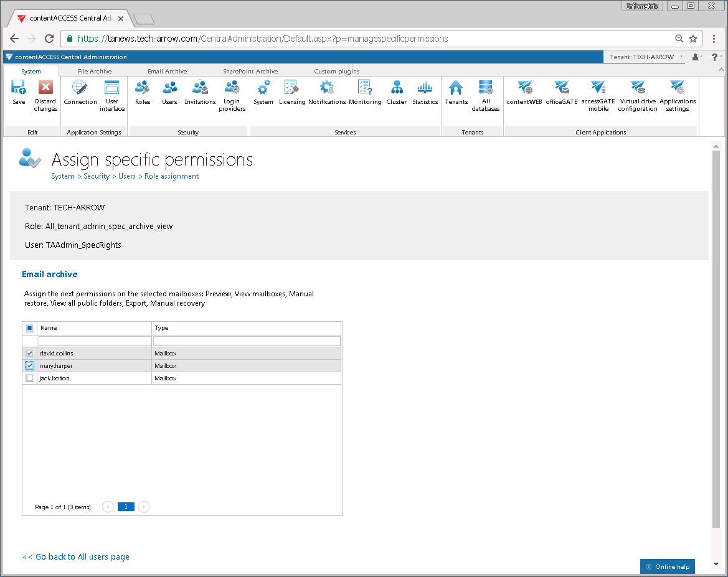Select the Monitoring icon under Services
Image resolution: width=728 pixels, height=577 pixels.
(365, 92)
